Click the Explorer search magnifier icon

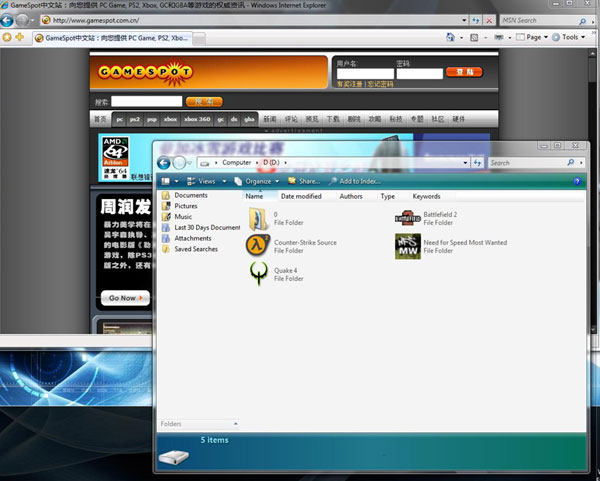(571, 163)
